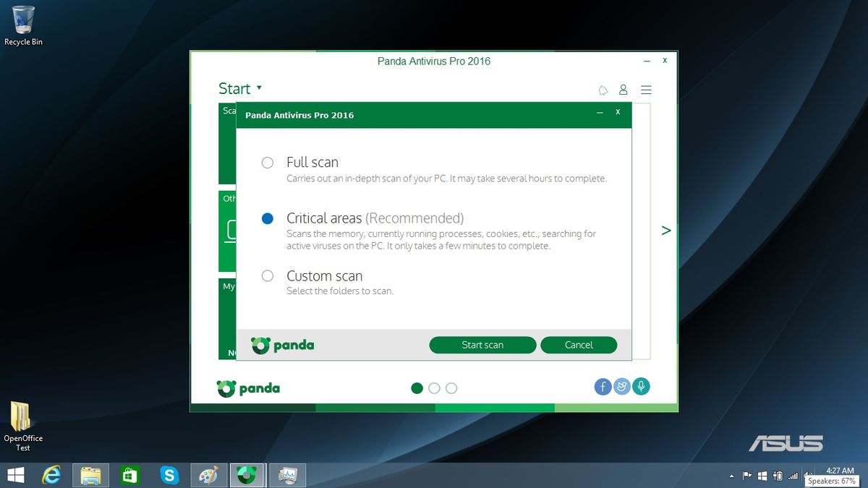This screenshot has width=868, height=488.
Task: Open Panda Facebook icon
Action: coord(603,387)
